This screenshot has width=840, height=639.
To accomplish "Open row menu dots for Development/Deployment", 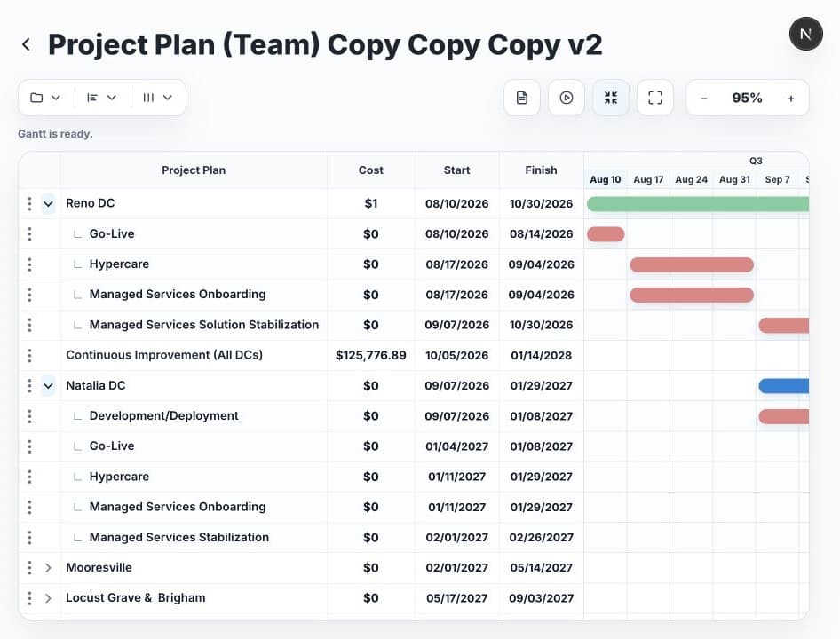I will (29, 415).
